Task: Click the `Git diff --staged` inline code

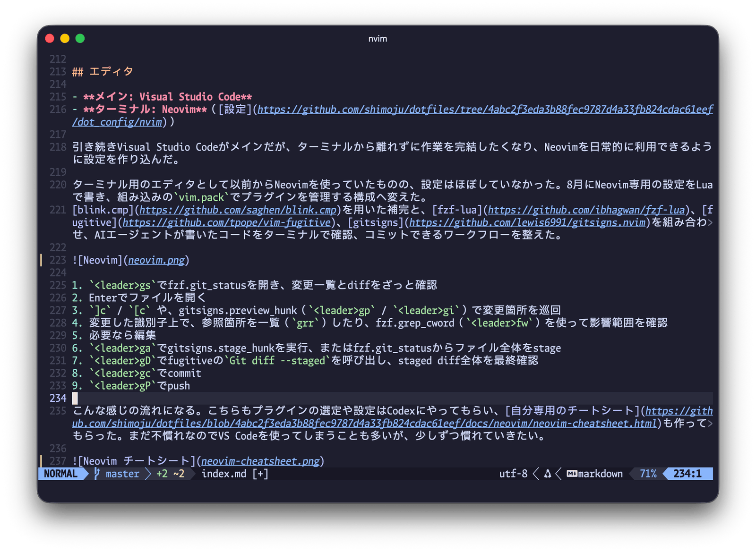Action: click(x=277, y=361)
